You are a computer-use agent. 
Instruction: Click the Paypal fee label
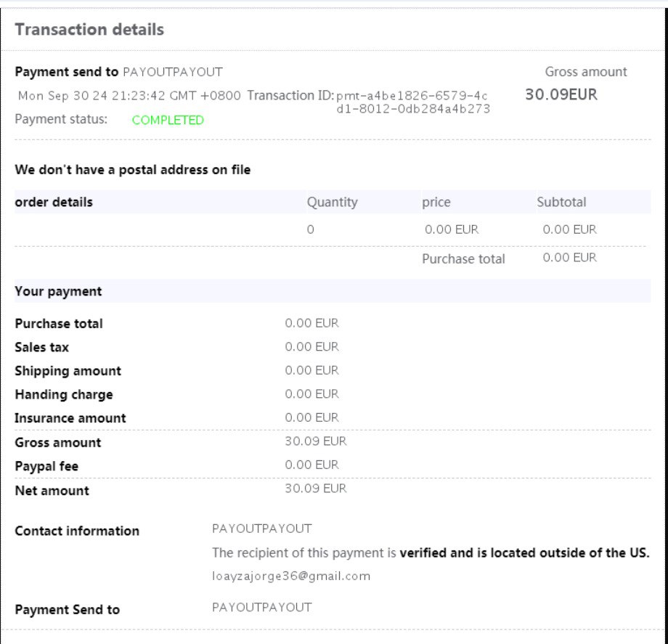46,466
